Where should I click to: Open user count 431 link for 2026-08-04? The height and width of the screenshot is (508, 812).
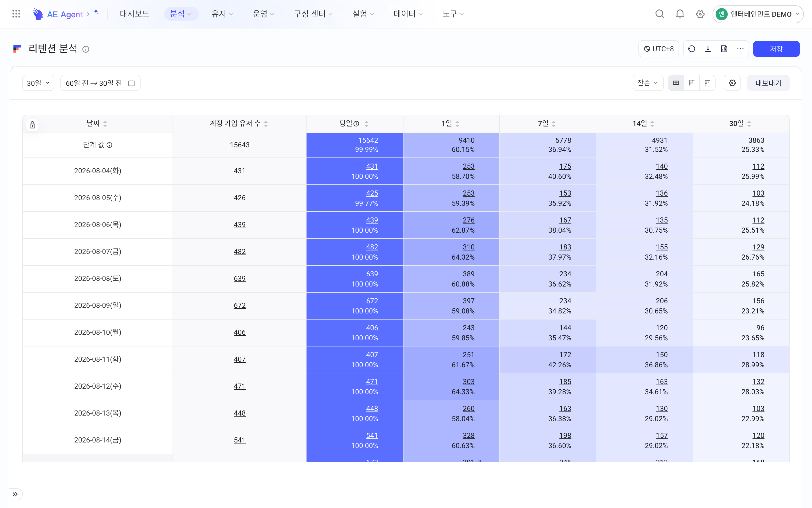(240, 171)
